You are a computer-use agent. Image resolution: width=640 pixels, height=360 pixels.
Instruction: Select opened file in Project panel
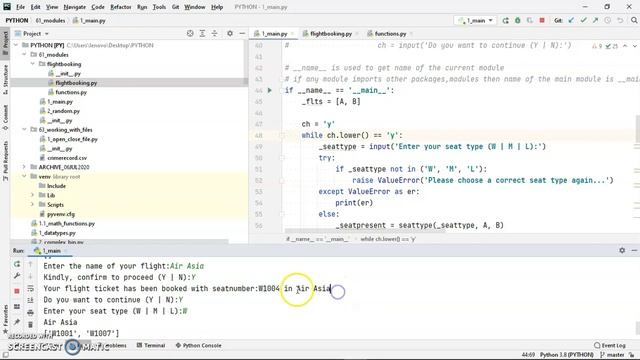(190, 33)
